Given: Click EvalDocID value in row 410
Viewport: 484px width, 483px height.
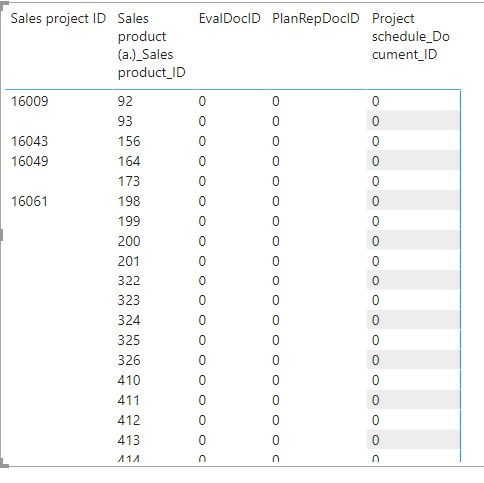Looking at the screenshot, I should coord(202,380).
